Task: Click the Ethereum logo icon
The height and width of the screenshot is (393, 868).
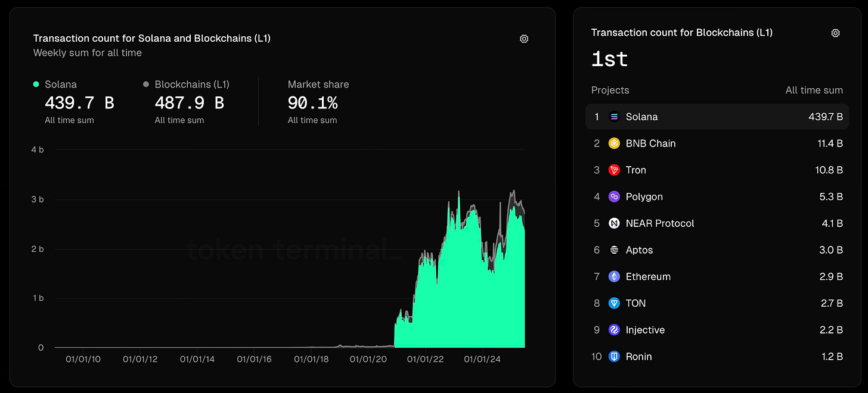Action: (614, 277)
